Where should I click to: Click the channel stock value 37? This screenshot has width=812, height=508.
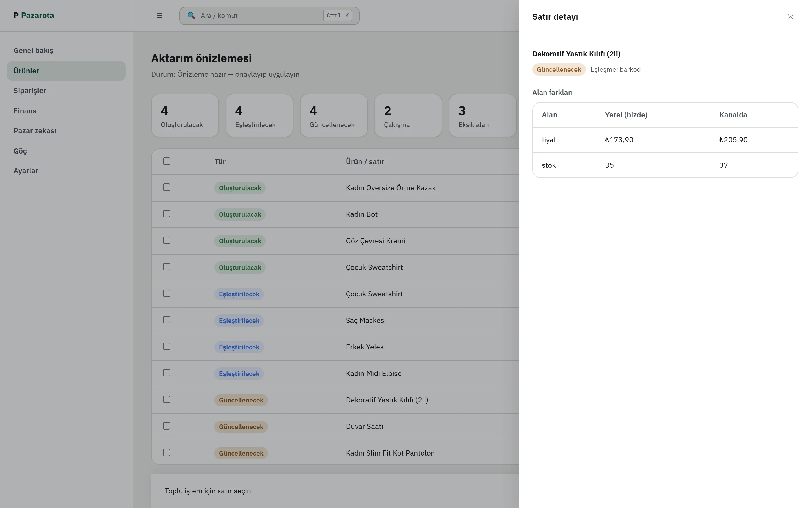(x=723, y=165)
